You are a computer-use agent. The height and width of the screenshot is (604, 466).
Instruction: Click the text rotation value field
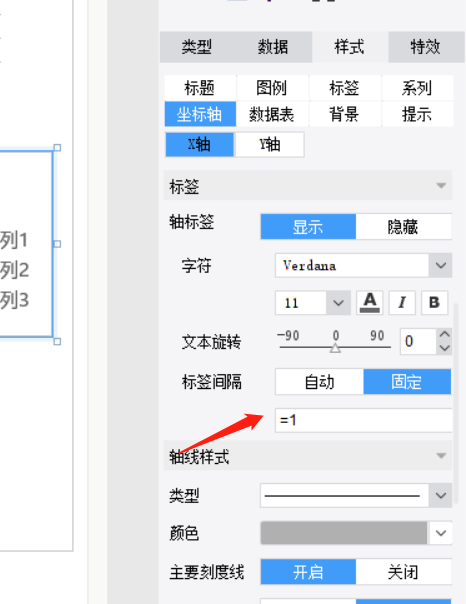[x=418, y=341]
